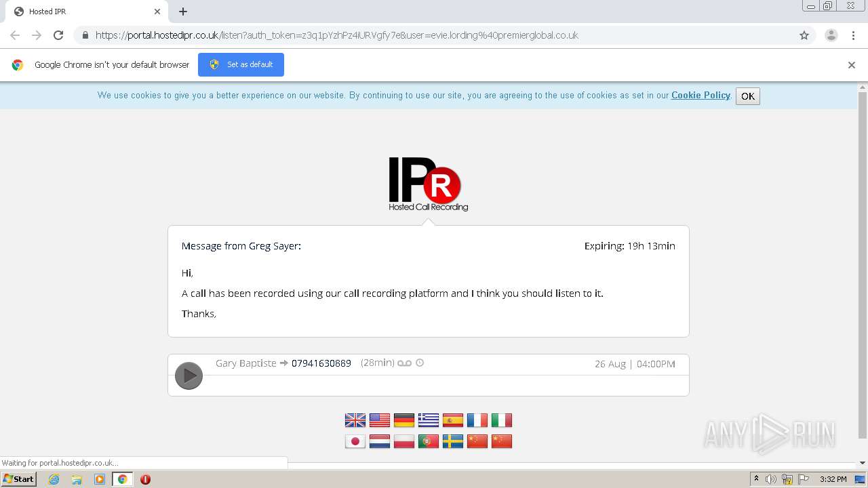Click the clock icon beside call duration
The image size is (868, 488).
tap(420, 363)
